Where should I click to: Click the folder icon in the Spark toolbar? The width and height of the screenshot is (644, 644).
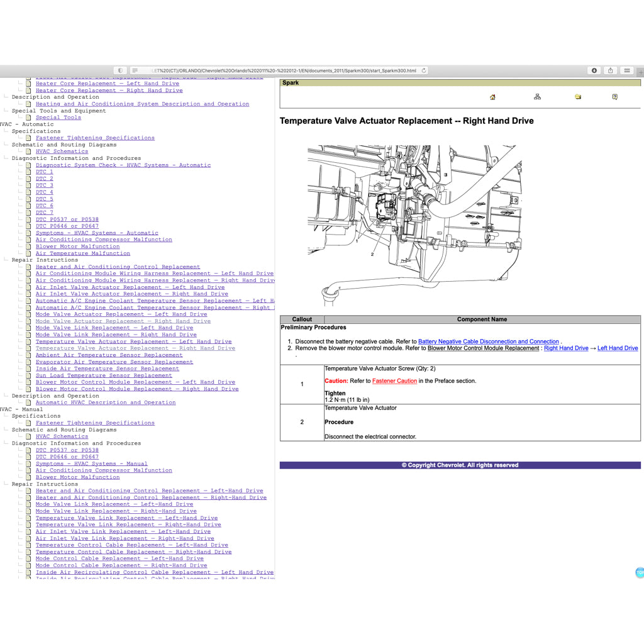(577, 97)
